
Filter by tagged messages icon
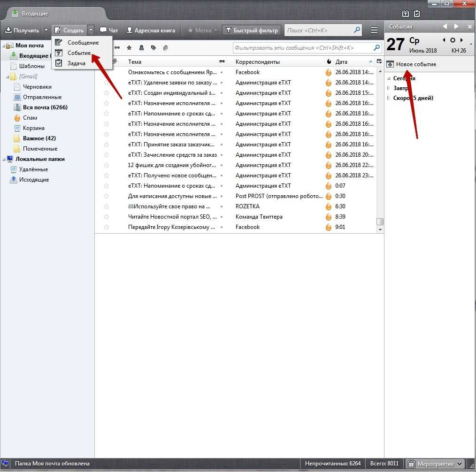click(x=154, y=48)
